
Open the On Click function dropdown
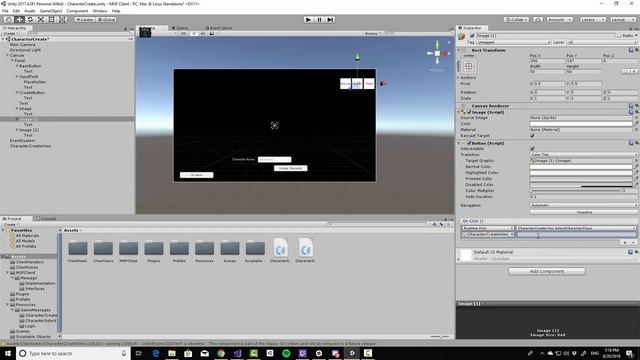(x=576, y=228)
